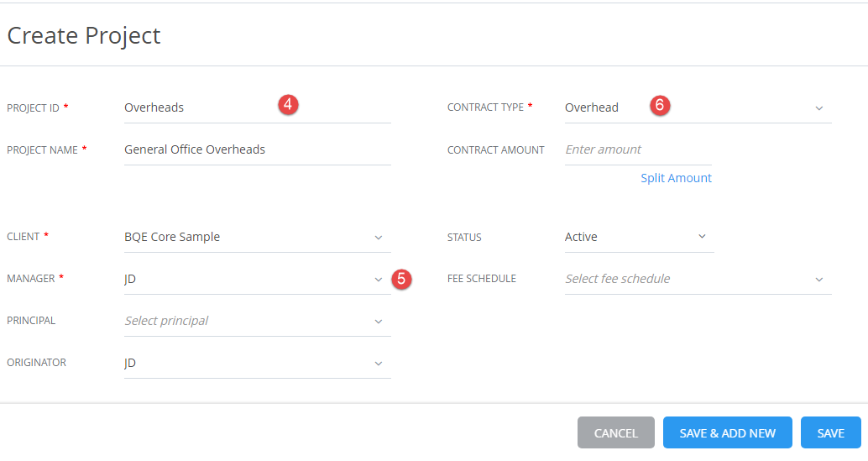This screenshot has width=868, height=461.
Task: Open the Select principal dropdown
Action: [258, 321]
